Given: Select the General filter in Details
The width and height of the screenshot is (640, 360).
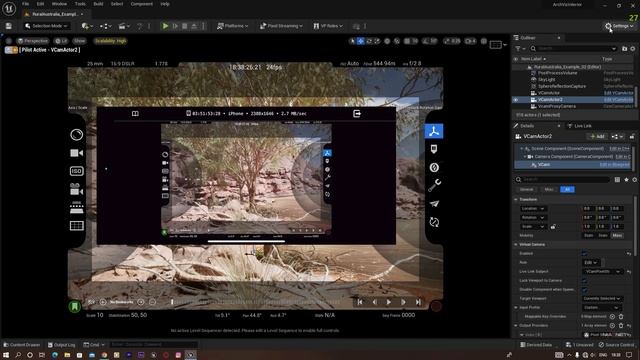Looking at the screenshot, I should tap(526, 189).
